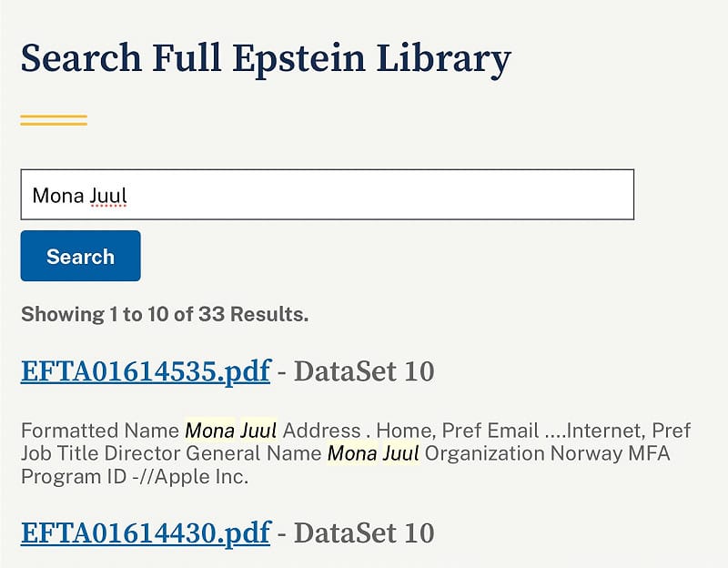Click the yellow double-line divider under heading
Viewport: 728px width, 568px height.
click(x=54, y=120)
